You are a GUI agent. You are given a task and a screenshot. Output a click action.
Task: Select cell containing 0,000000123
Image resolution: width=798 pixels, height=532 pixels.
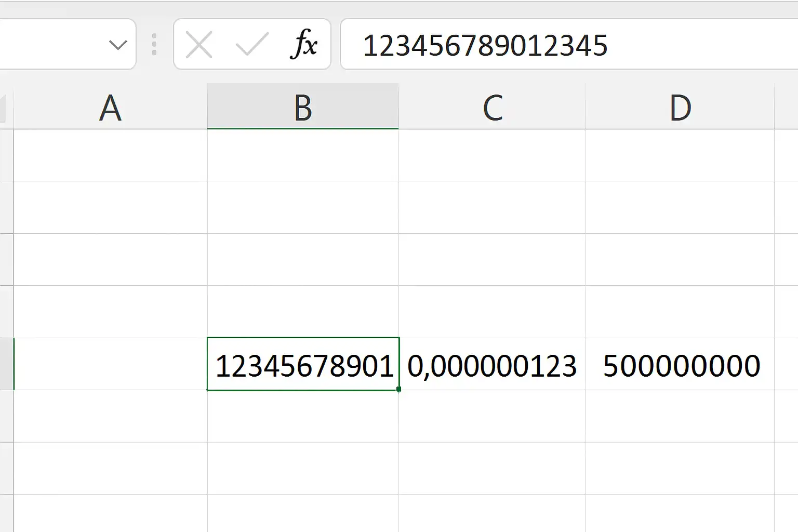tap(492, 364)
